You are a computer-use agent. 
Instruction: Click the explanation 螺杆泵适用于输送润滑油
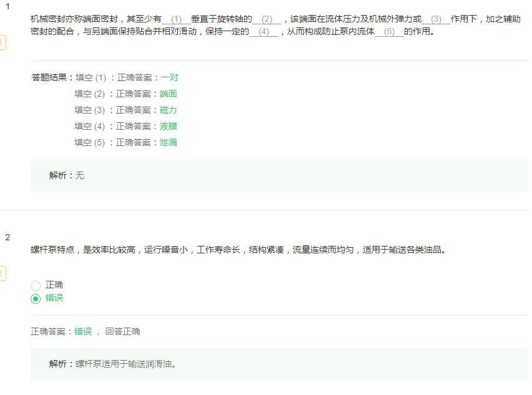click(x=126, y=364)
